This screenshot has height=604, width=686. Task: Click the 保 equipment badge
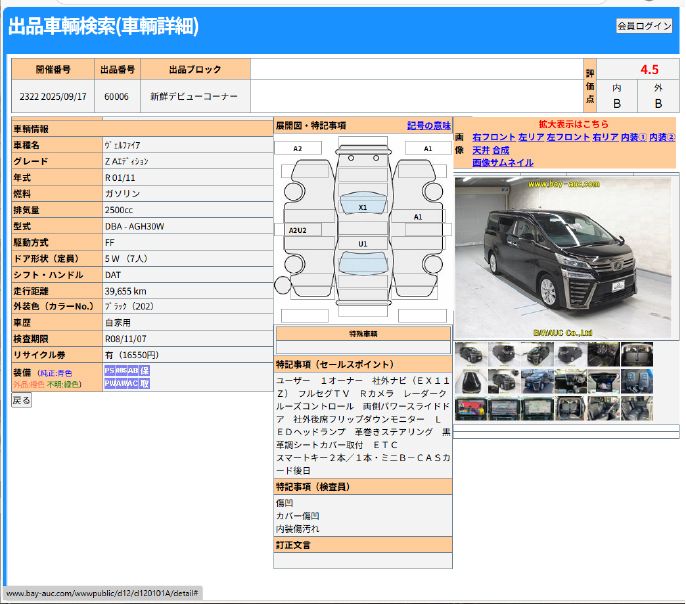tap(145, 370)
